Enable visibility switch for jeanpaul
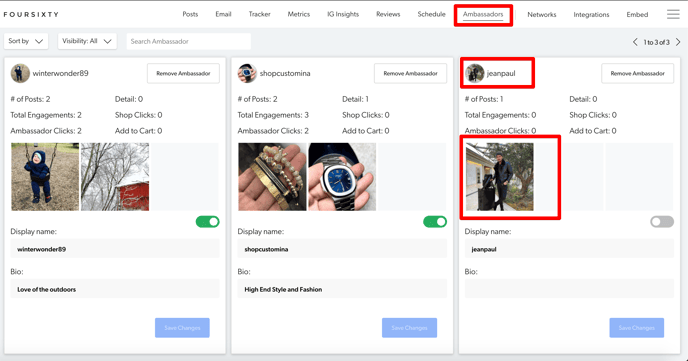 [662, 222]
